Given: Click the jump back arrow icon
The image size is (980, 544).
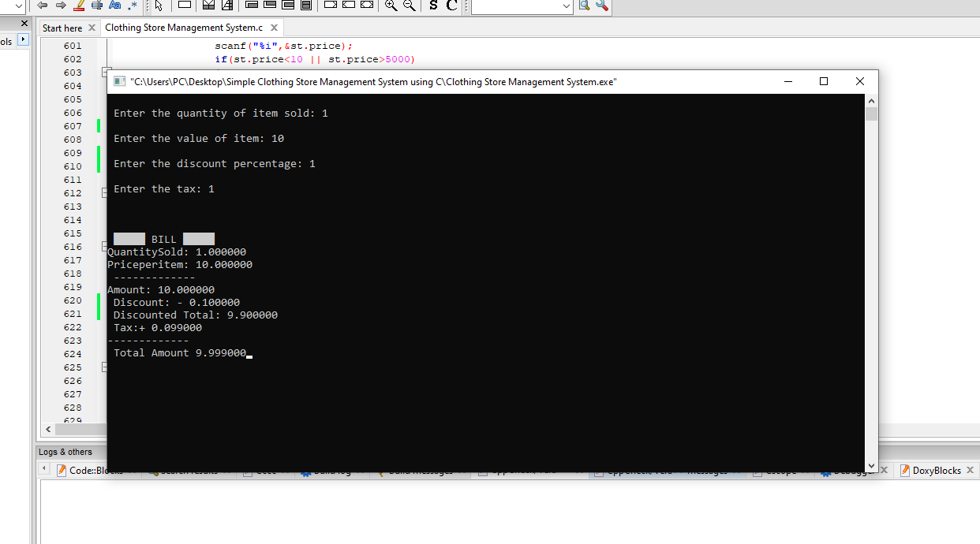Looking at the screenshot, I should tap(43, 6).
